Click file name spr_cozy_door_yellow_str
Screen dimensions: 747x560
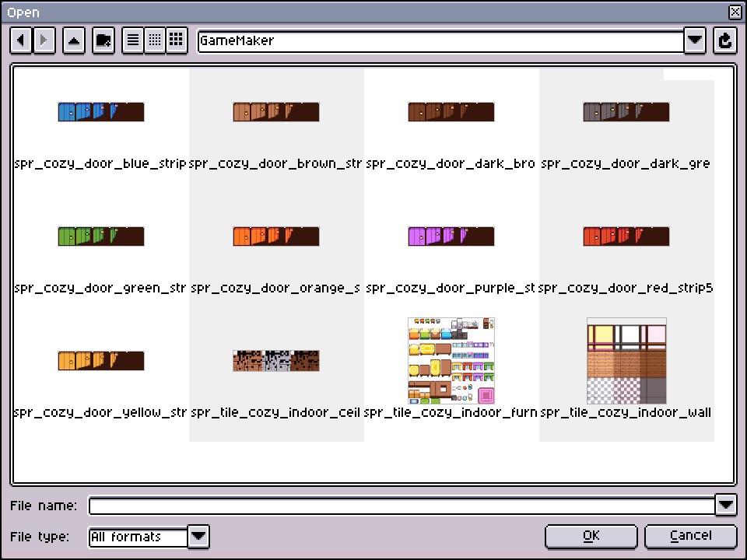[100, 412]
